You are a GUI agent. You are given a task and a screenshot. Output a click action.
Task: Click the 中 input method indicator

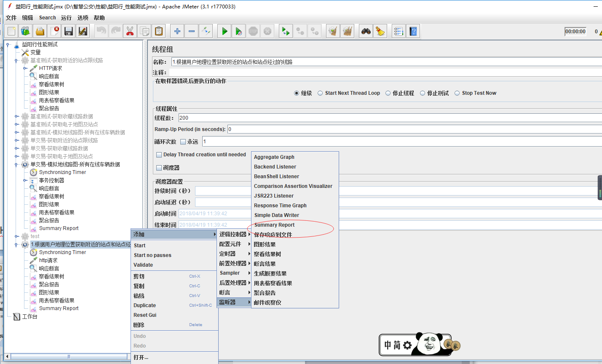pyautogui.click(x=388, y=345)
